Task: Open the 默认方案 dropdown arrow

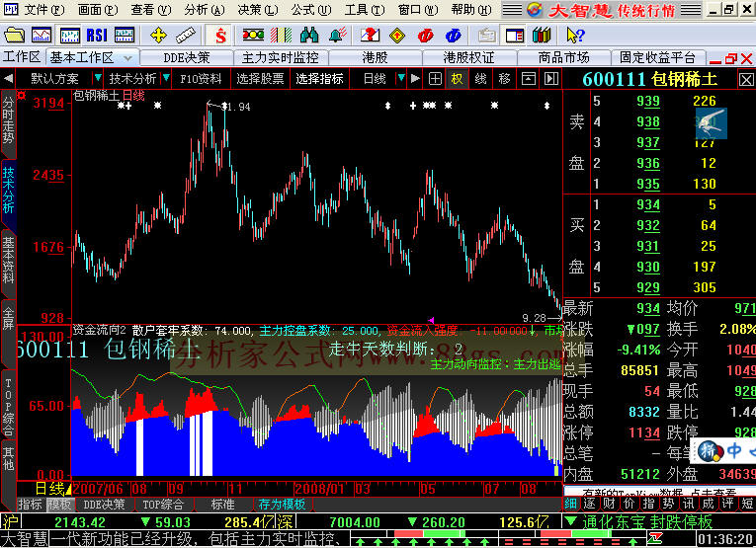Action: coord(98,78)
